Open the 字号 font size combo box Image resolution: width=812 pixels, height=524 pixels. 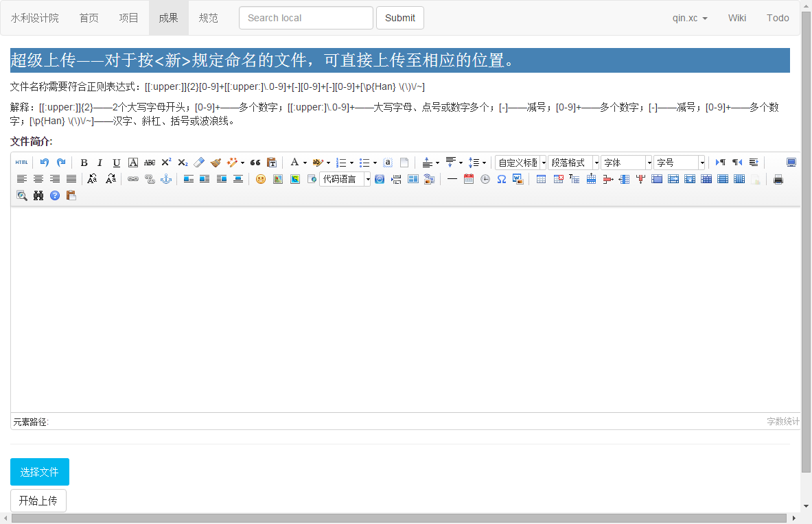[680, 163]
